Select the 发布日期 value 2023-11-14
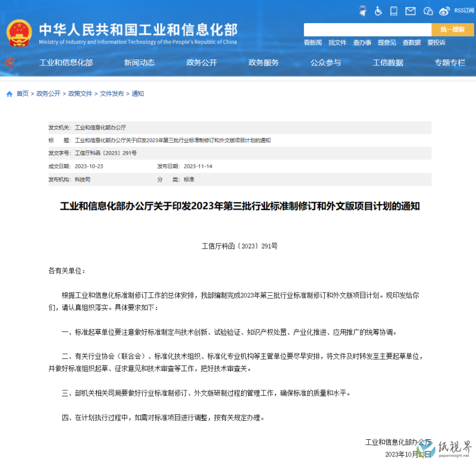The width and height of the screenshot is (476, 460). tap(198, 167)
